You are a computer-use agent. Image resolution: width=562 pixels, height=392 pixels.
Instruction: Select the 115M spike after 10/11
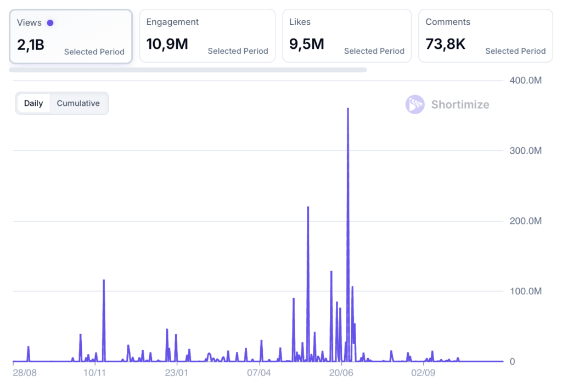click(104, 281)
